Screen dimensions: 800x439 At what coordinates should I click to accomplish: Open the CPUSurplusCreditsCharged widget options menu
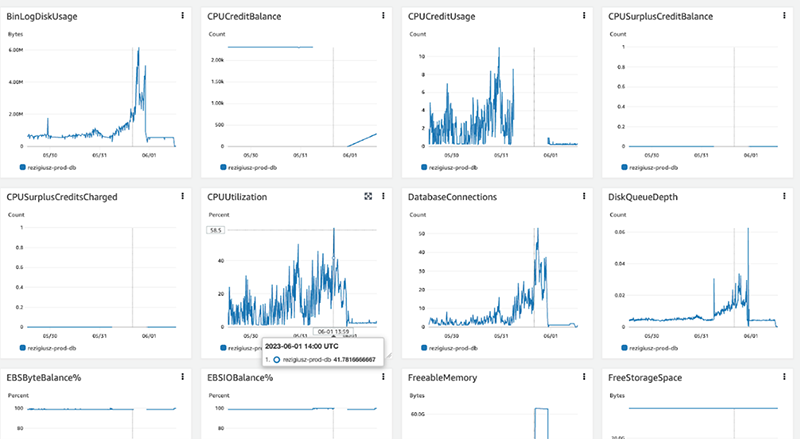coord(183,196)
